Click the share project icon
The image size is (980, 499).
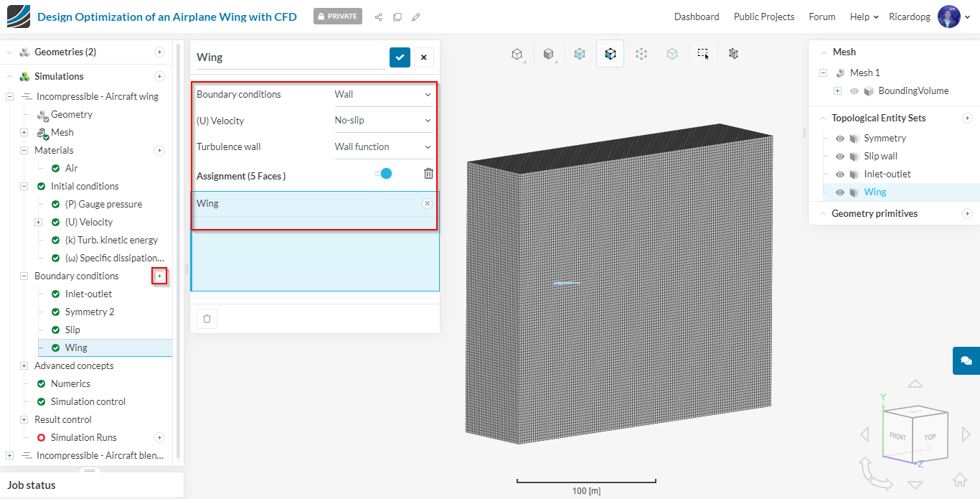(378, 17)
